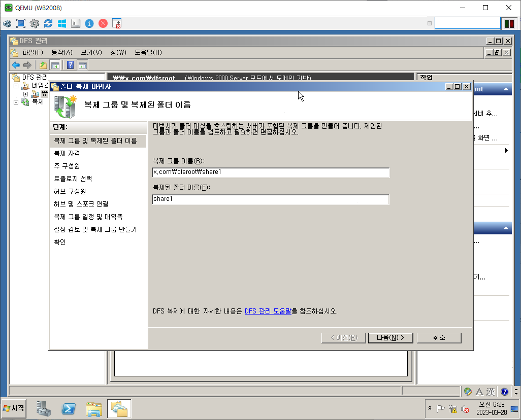
Task: Open the 도움말(H) menu
Action: pyautogui.click(x=148, y=52)
